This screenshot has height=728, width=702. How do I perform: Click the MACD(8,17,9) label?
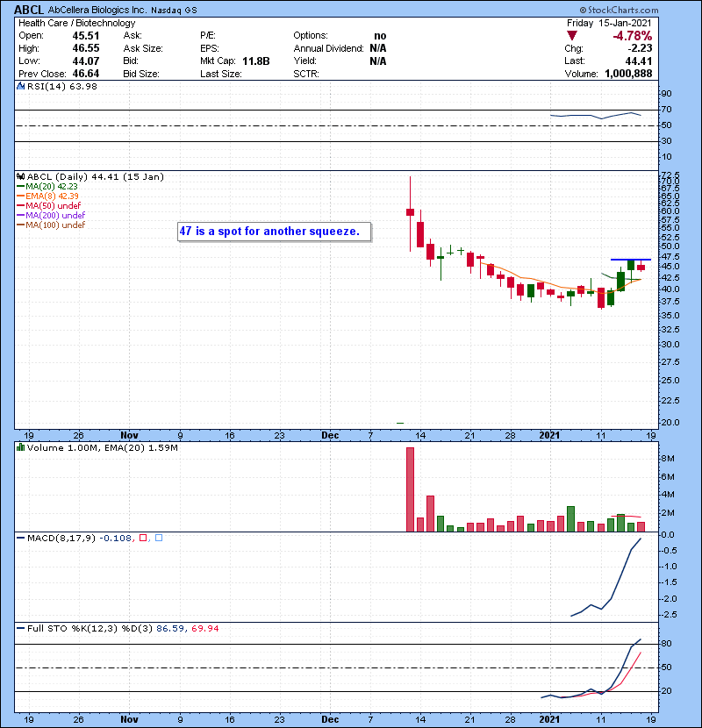pyautogui.click(x=61, y=539)
